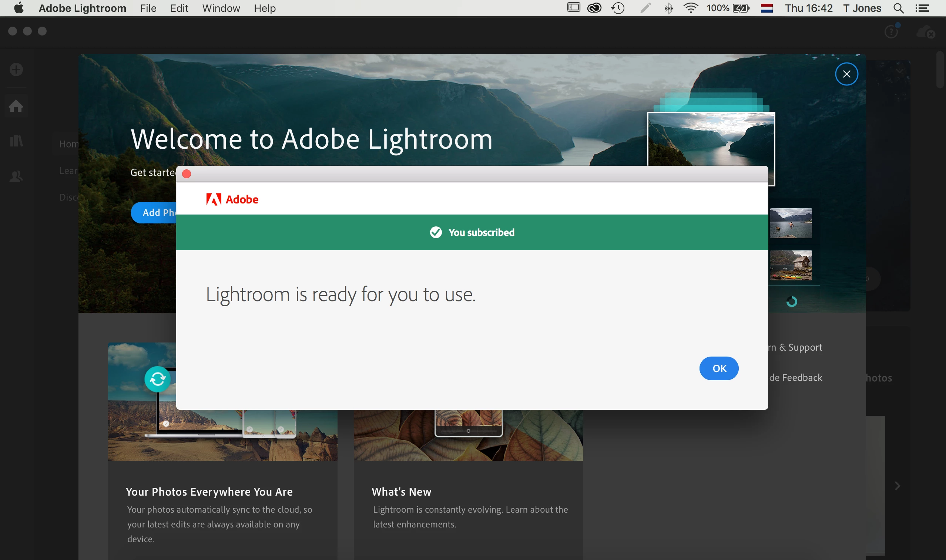Click the Creative Cloud menu bar icon
This screenshot has height=560, width=946.
click(594, 8)
